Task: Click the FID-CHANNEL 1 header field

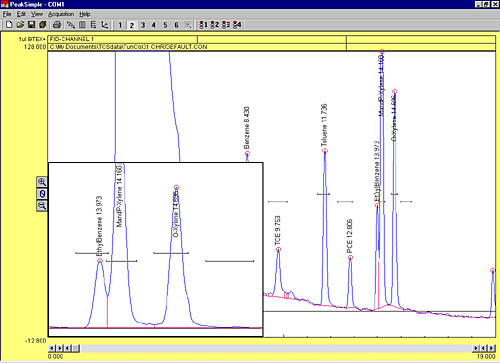Action: (x=123, y=39)
